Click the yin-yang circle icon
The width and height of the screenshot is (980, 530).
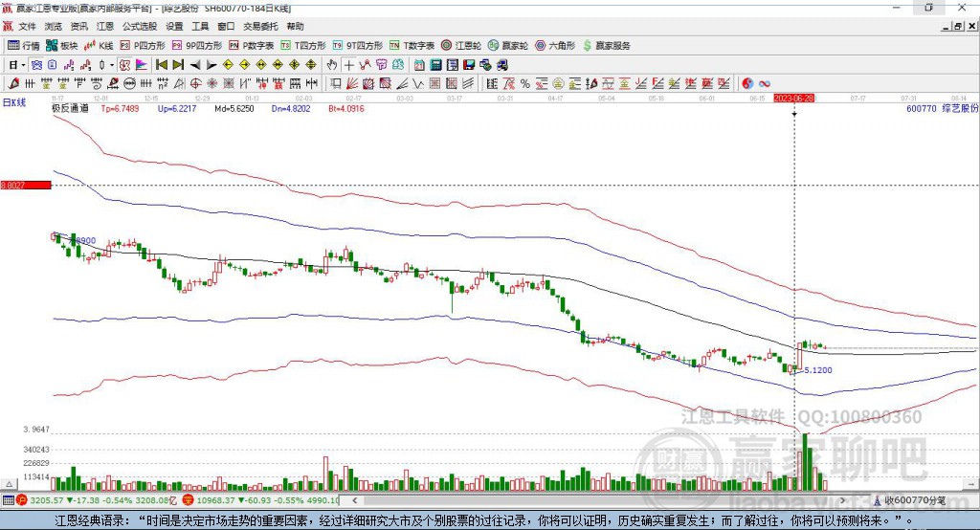[747, 84]
